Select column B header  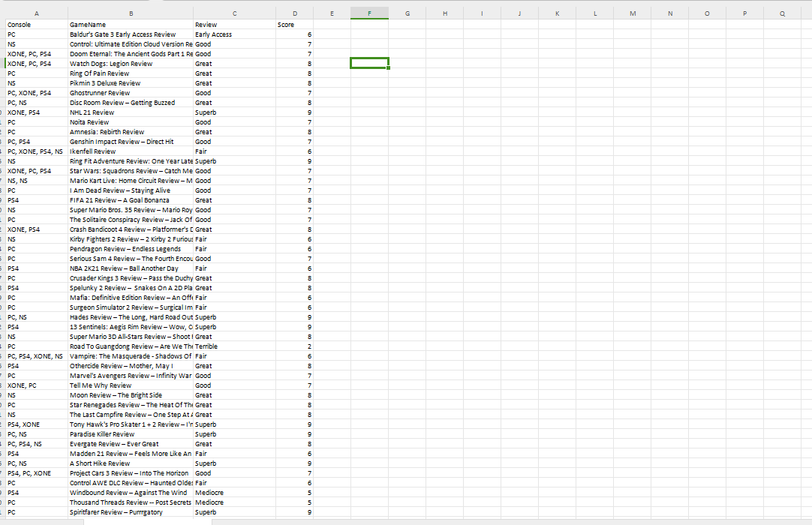tap(131, 13)
